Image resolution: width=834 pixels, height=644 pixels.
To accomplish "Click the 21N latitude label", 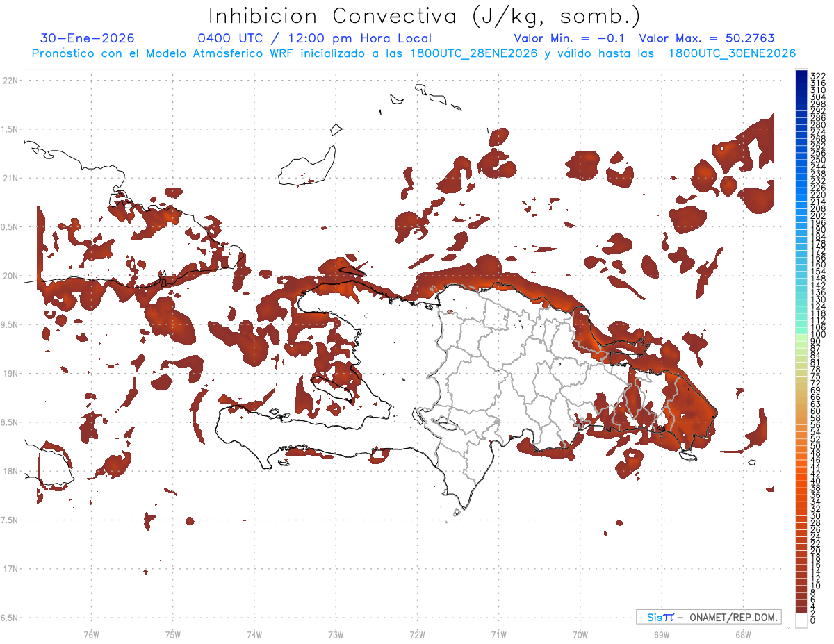I will click(10, 178).
